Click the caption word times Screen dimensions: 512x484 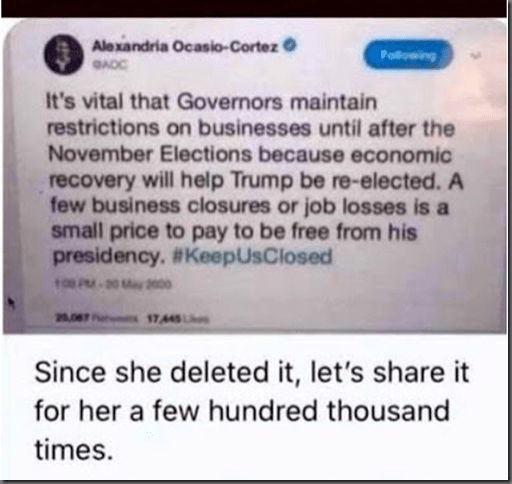point(74,450)
